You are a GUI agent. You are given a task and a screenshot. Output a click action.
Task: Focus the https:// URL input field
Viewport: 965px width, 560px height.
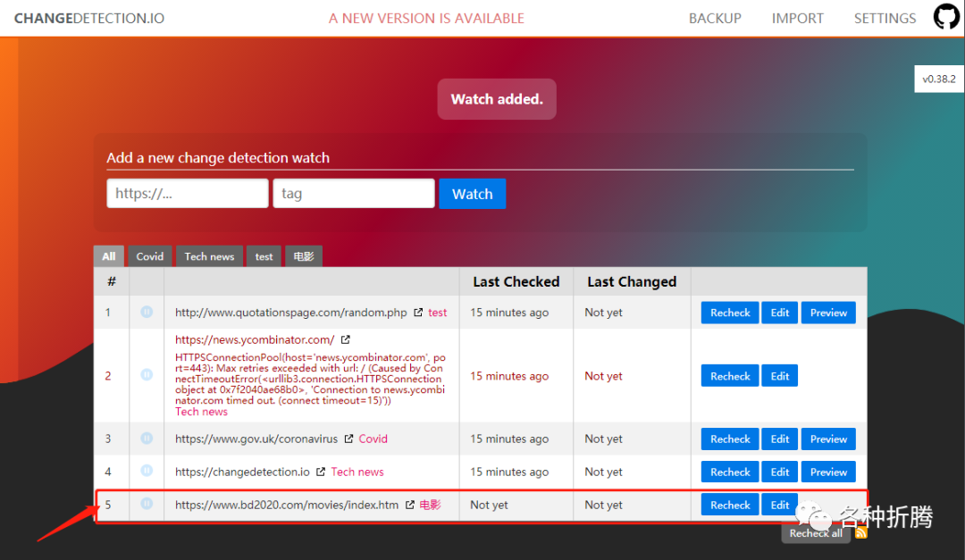tap(188, 193)
